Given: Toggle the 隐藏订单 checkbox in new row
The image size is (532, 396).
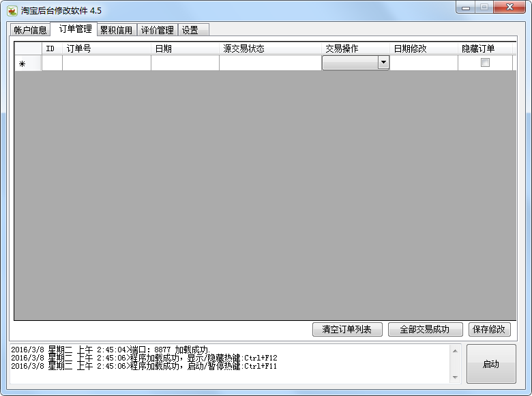Looking at the screenshot, I should [x=485, y=63].
